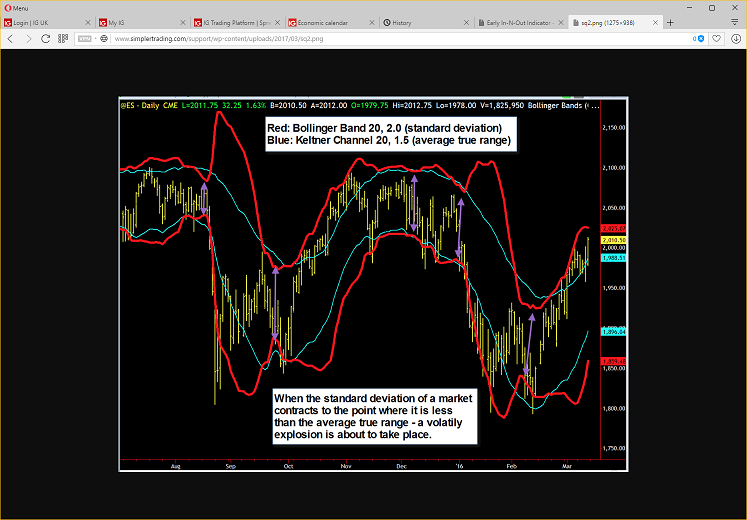The width and height of the screenshot is (747, 520).
Task: Open the tab menu list icon
Action: (734, 22)
